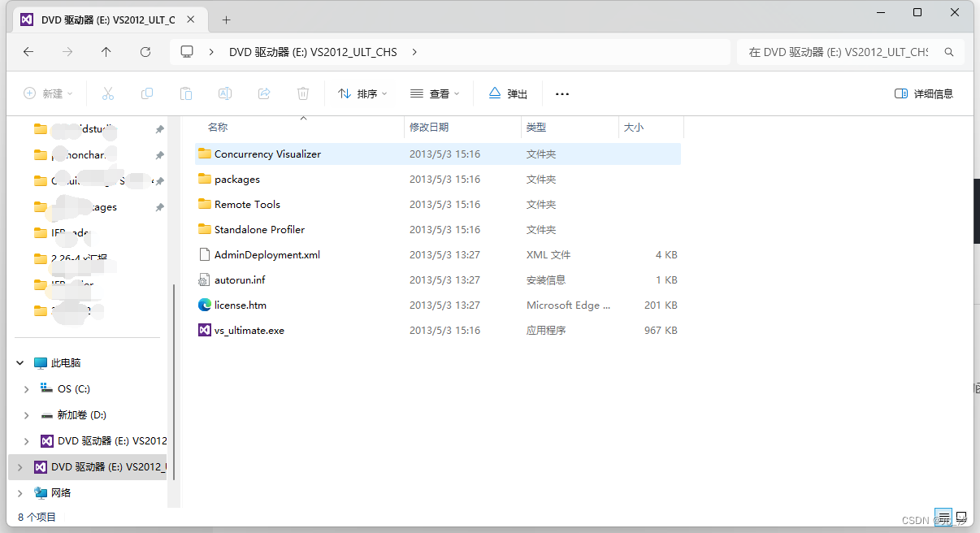Open the three-dot See more menu
Image resolution: width=980 pixels, height=533 pixels.
click(562, 94)
